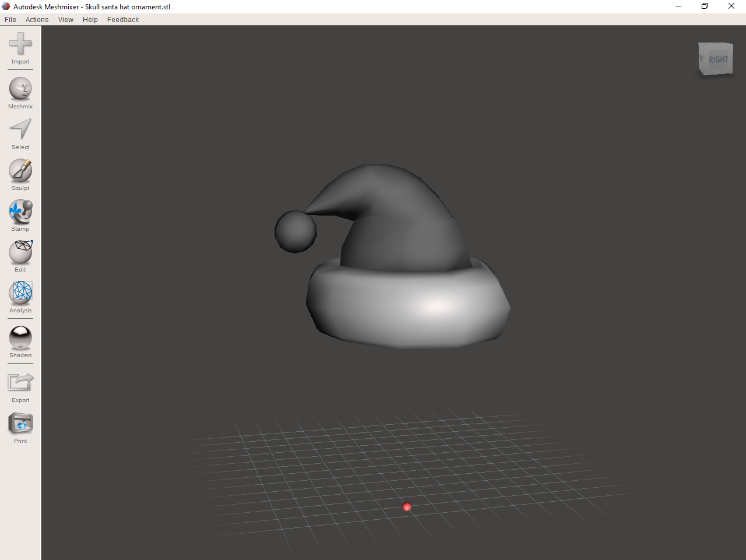
Task: Open the View menu
Action: point(65,19)
